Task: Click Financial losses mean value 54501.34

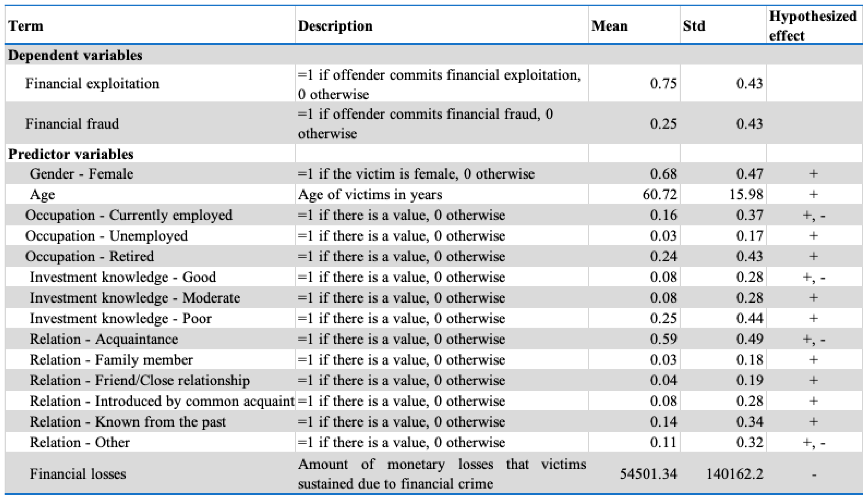Action: [648, 474]
